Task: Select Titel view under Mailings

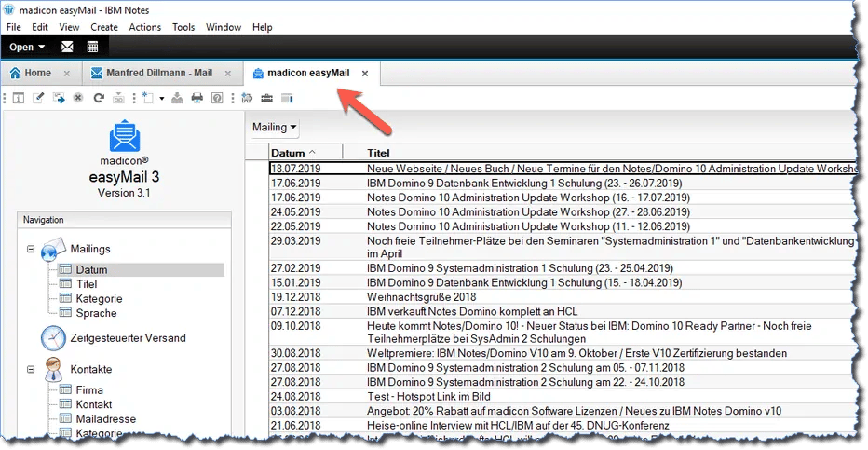Action: click(87, 284)
